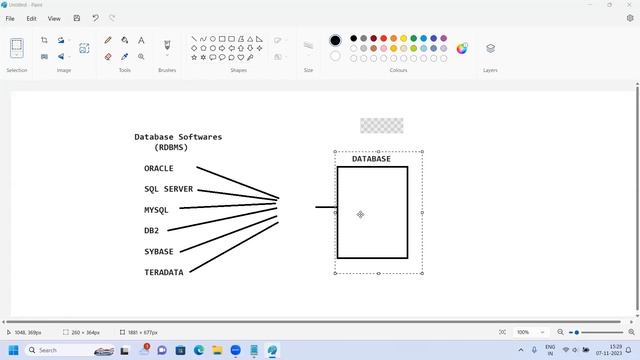This screenshot has height=360, width=640.
Task: Open the Windows Start menu
Action: pos(13,350)
